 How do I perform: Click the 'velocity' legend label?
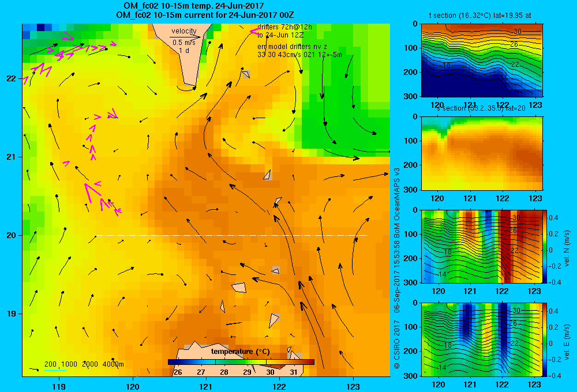click(x=184, y=31)
